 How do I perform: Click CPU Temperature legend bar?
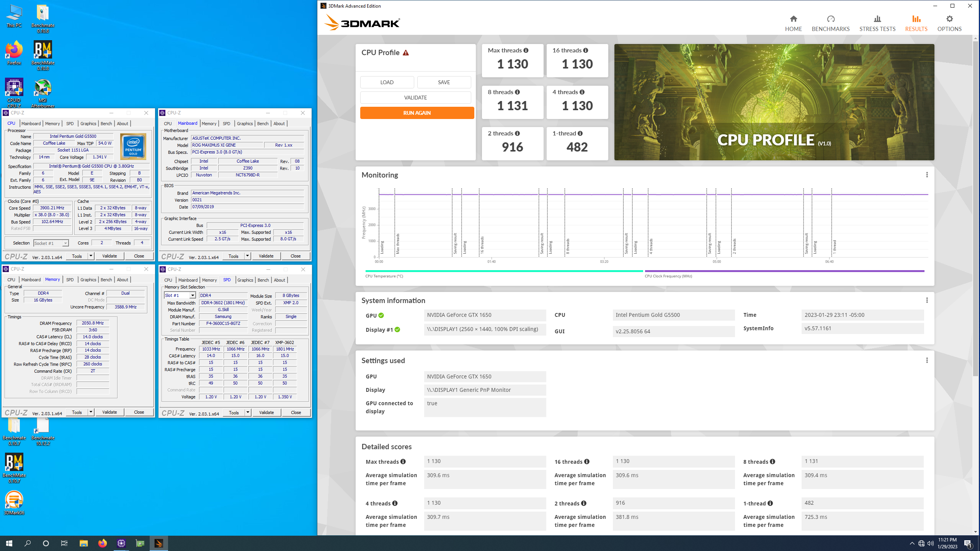(504, 271)
